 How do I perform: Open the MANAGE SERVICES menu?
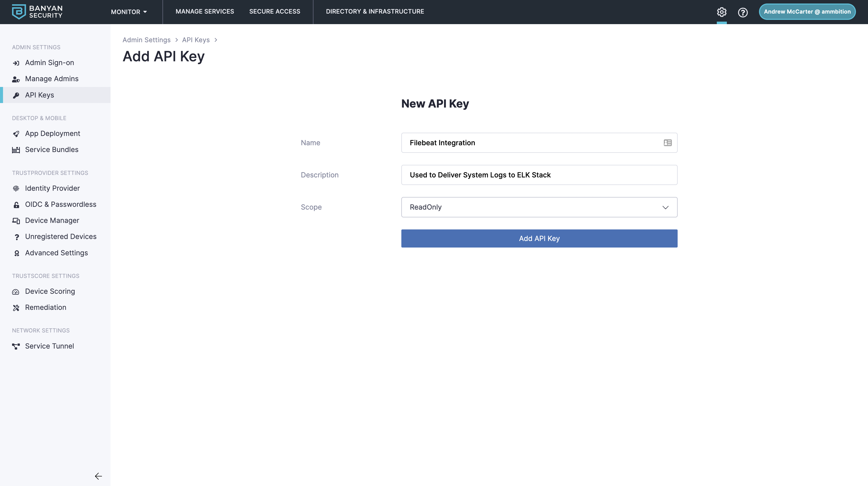(x=204, y=12)
